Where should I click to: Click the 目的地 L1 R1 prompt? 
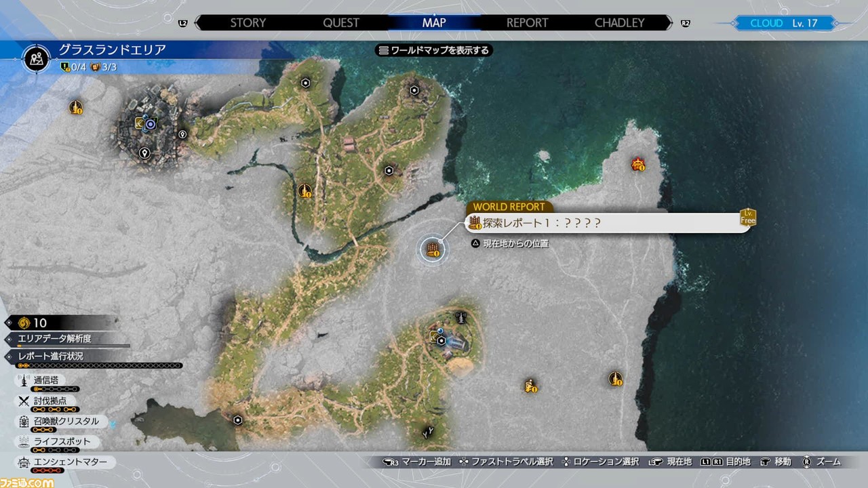pos(726,462)
